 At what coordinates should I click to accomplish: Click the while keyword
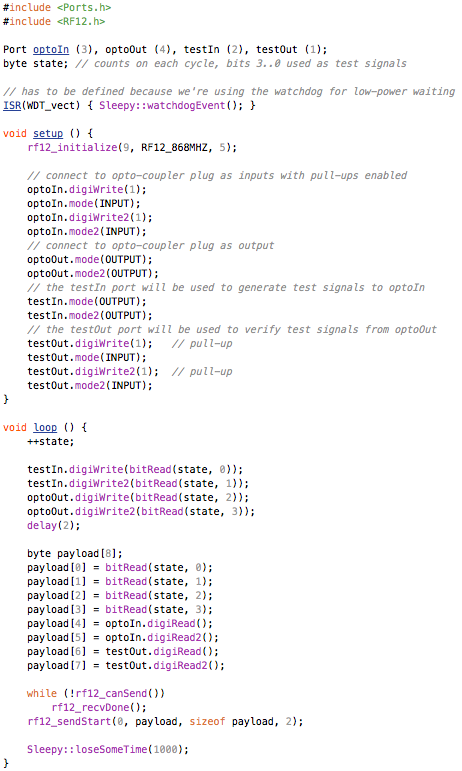click(x=42, y=694)
